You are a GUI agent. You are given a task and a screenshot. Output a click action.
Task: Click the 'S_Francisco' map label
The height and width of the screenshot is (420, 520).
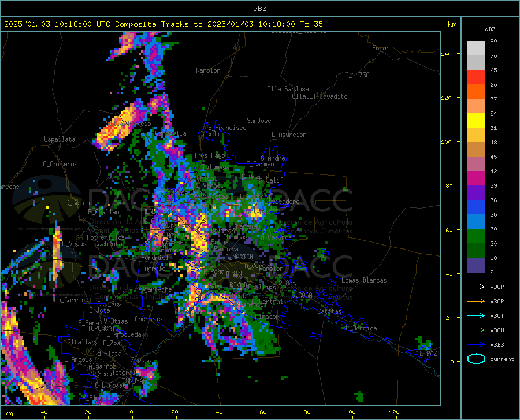pyautogui.click(x=227, y=128)
